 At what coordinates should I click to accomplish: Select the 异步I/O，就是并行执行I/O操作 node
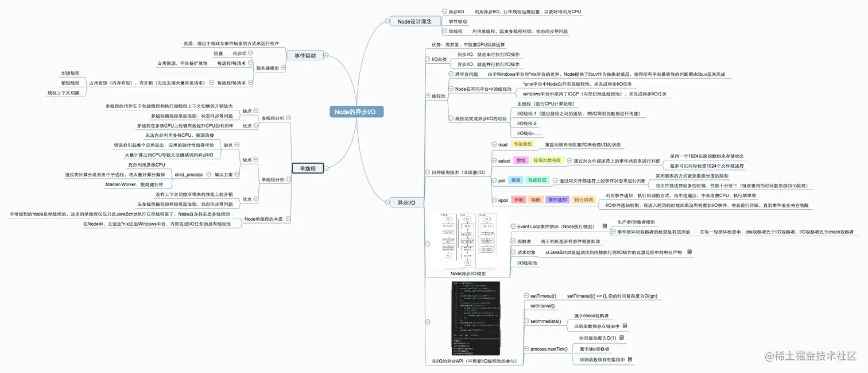tap(489, 64)
